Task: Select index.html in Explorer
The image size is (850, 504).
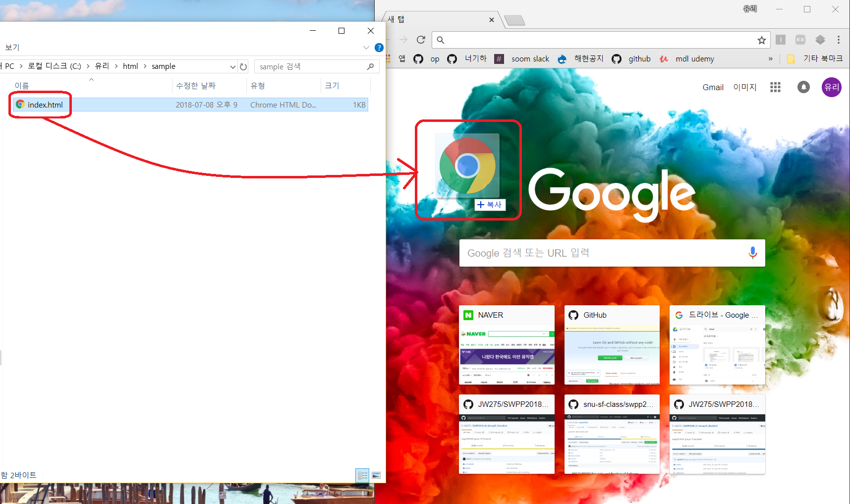Action: (x=45, y=105)
